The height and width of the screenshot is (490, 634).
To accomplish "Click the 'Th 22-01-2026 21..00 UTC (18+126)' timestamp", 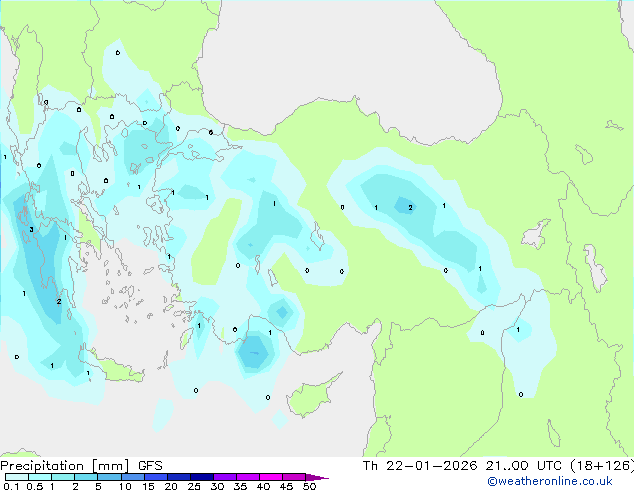I will point(498,466).
